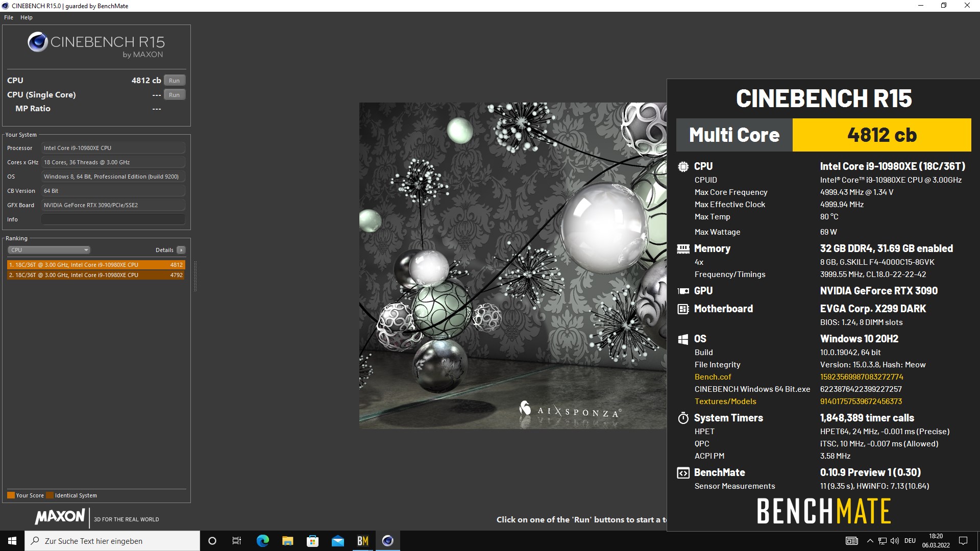The width and height of the screenshot is (980, 551).
Task: Click the CB Version field
Action: click(x=113, y=191)
